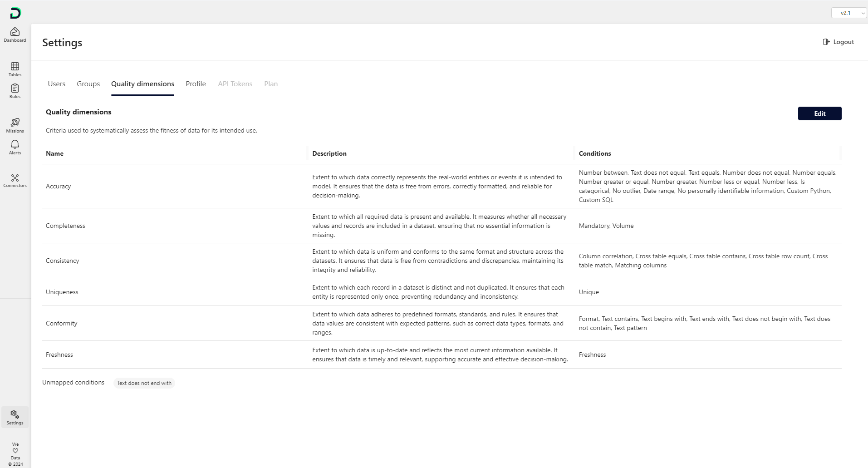
Task: Open the Profile tab
Action: point(196,84)
